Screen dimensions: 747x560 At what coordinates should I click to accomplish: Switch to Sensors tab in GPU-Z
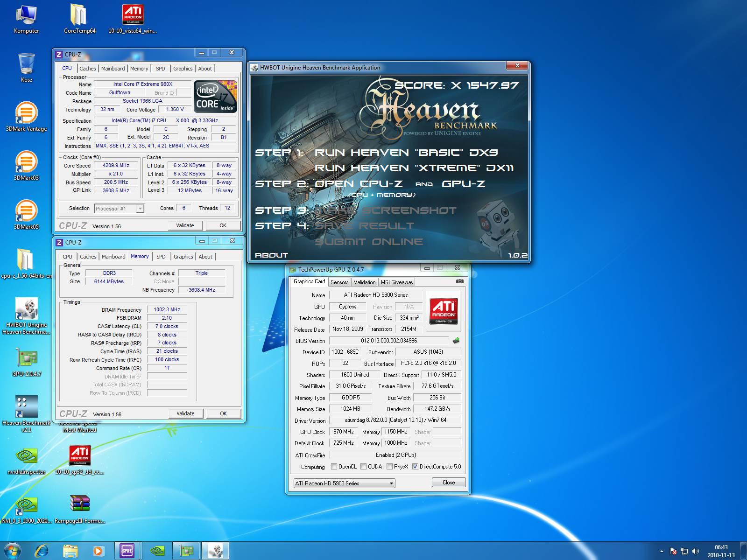click(x=339, y=282)
